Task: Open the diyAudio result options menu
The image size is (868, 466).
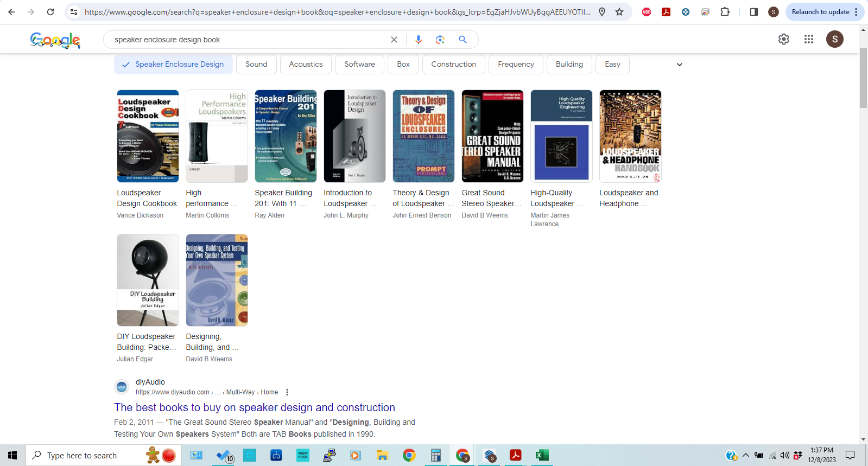Action: point(287,392)
